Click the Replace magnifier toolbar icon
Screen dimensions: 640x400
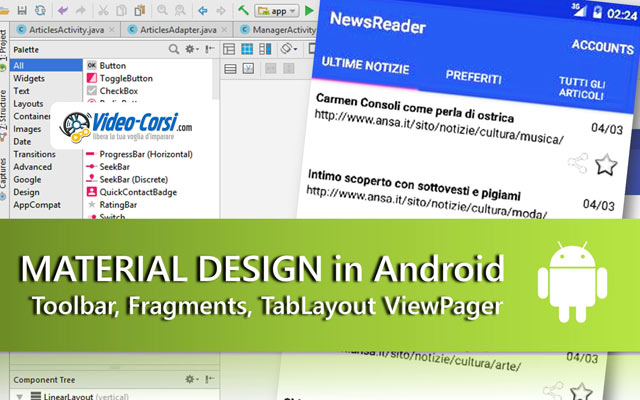(180, 10)
